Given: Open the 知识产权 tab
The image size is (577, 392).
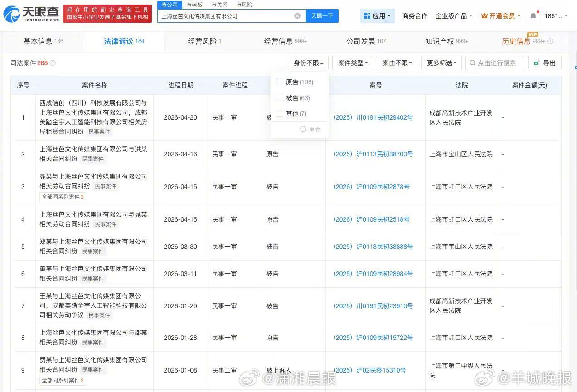Looking at the screenshot, I should coord(446,41).
